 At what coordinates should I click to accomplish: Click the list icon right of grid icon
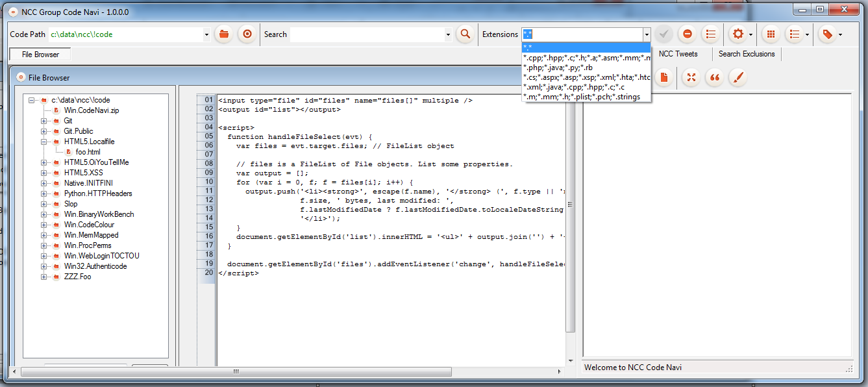(x=794, y=34)
